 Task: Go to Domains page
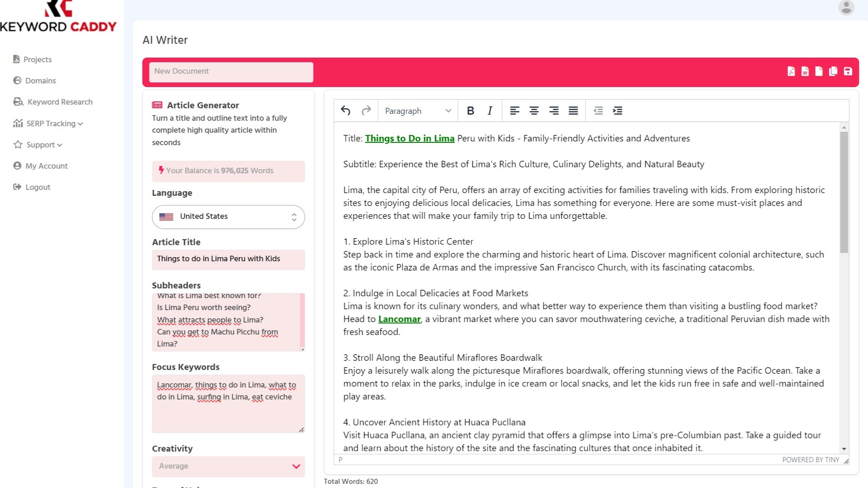click(35, 81)
